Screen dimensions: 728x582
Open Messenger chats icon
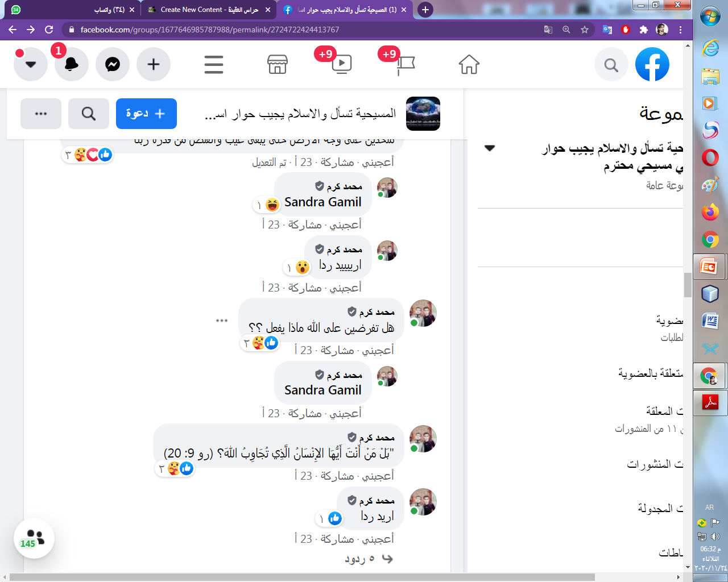113,64
